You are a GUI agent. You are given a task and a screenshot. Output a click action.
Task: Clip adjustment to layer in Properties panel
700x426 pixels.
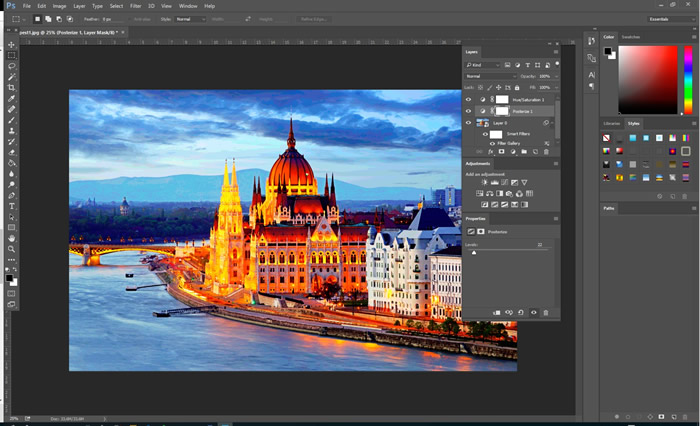coord(496,313)
